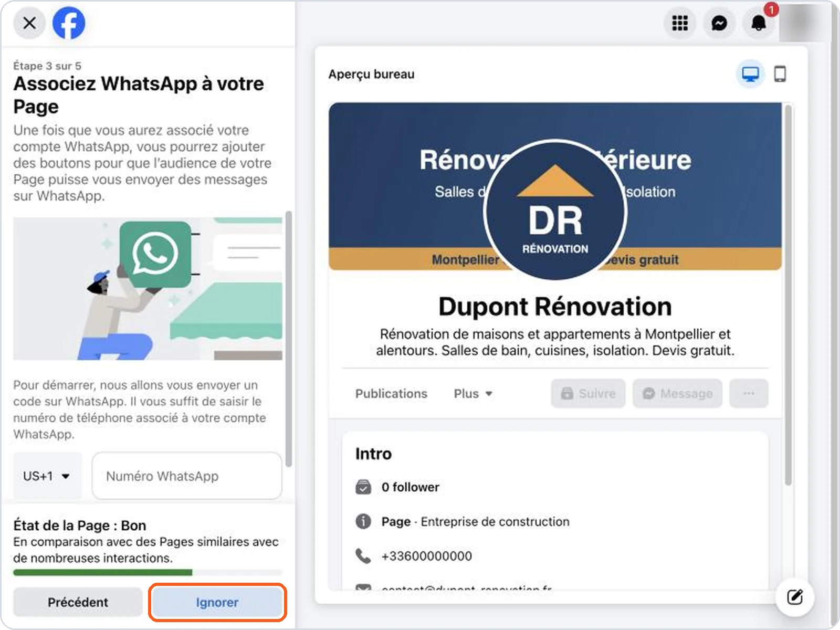
Task: Open the notifications bell
Action: pos(759,23)
